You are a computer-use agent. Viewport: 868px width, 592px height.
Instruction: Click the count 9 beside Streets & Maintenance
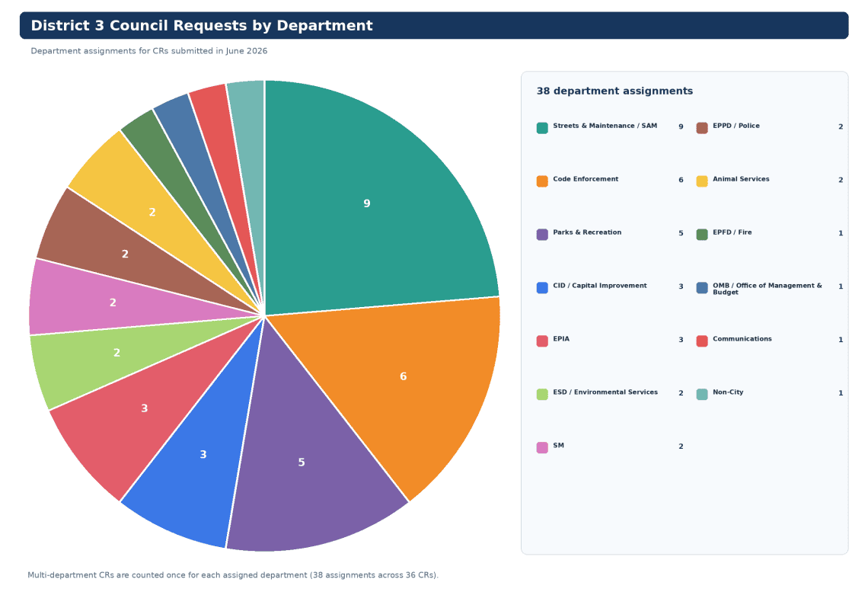click(681, 126)
